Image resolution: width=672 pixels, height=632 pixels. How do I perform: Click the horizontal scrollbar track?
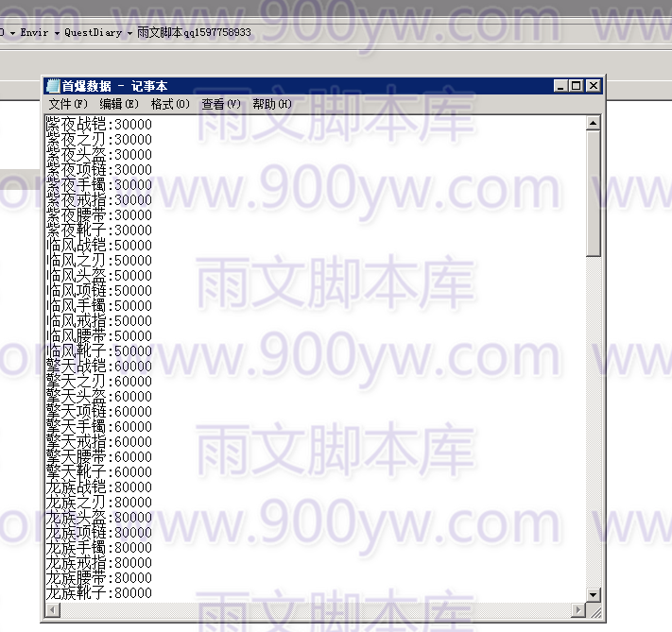pos(316,609)
